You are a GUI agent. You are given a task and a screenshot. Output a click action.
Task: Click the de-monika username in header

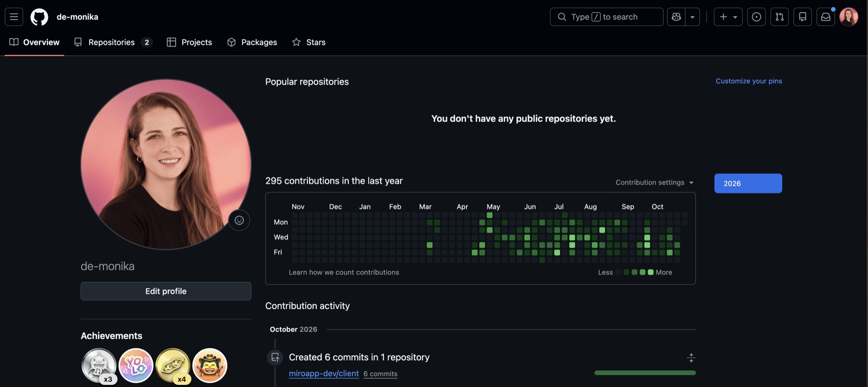pyautogui.click(x=77, y=17)
